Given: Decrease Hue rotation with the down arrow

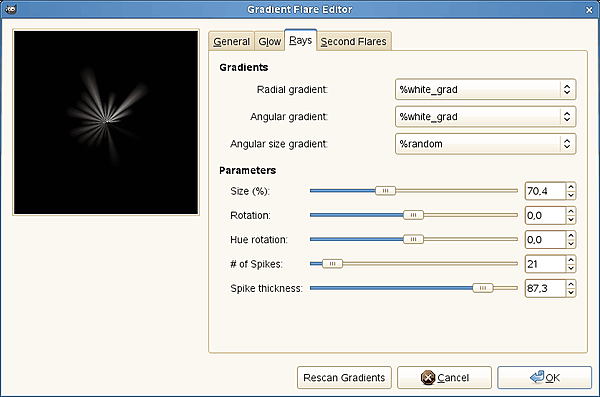Looking at the screenshot, I should click(x=571, y=244).
